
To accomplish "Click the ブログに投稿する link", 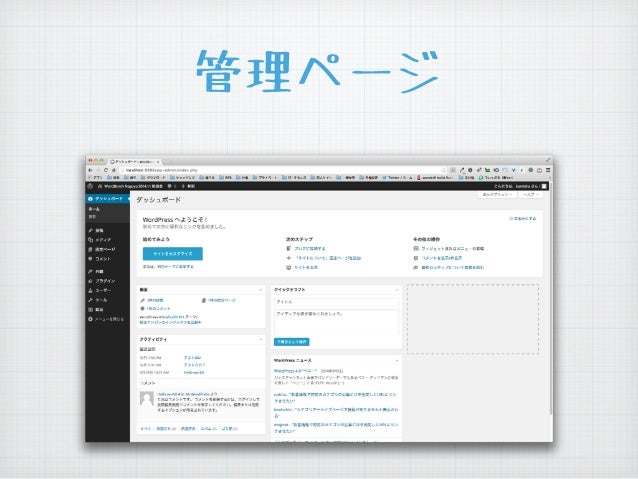I will point(310,248).
